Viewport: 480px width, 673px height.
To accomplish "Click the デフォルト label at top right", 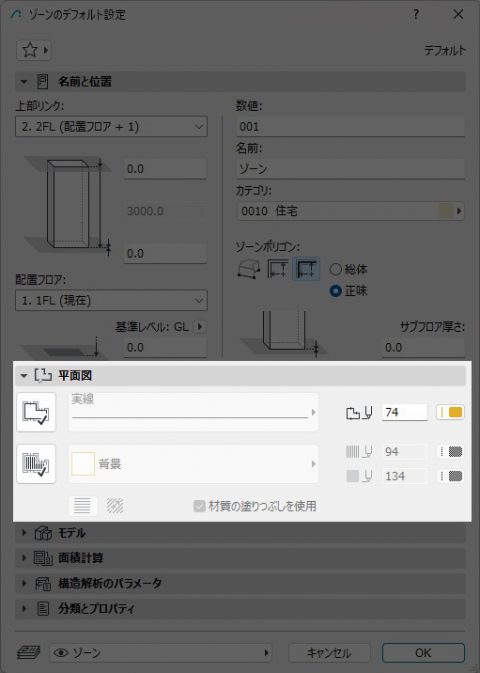I will (444, 50).
